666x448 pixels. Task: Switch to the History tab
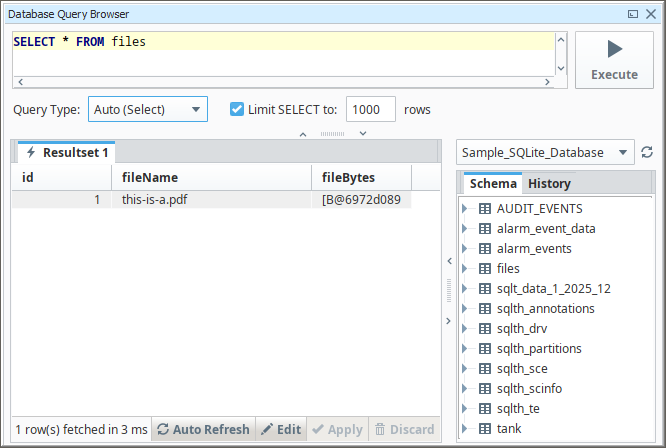[x=549, y=183]
